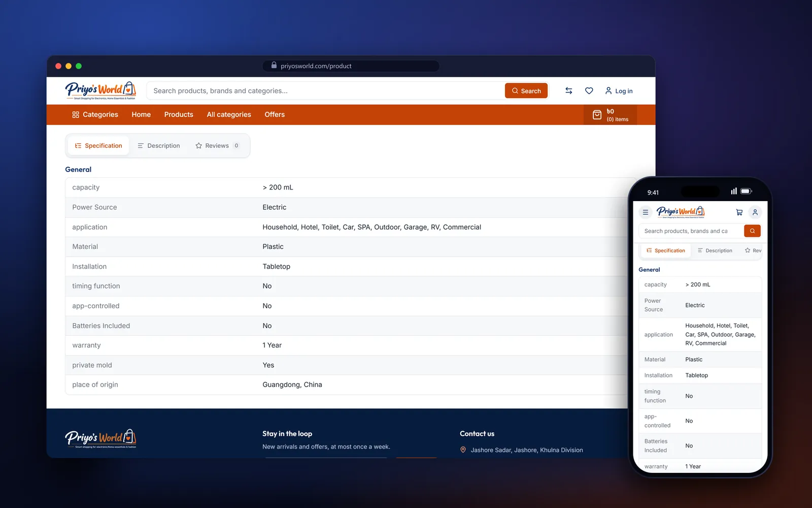Open All categories in the navbar

point(229,115)
